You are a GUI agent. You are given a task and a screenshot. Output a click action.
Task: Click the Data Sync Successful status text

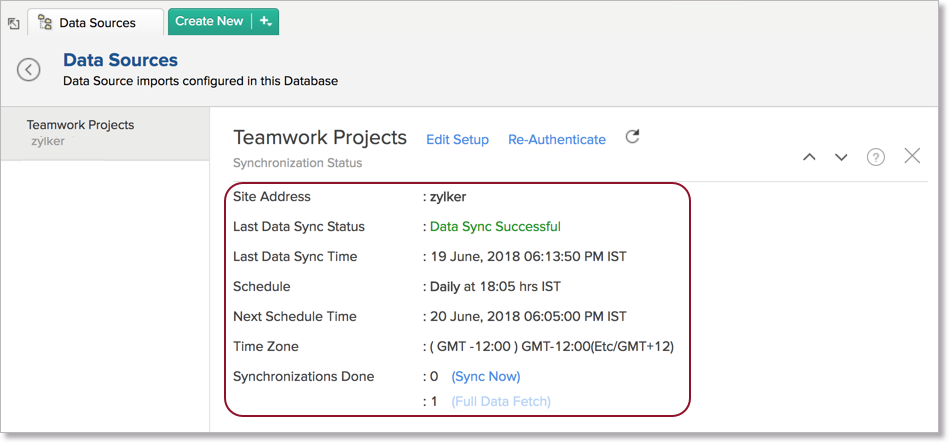495,226
